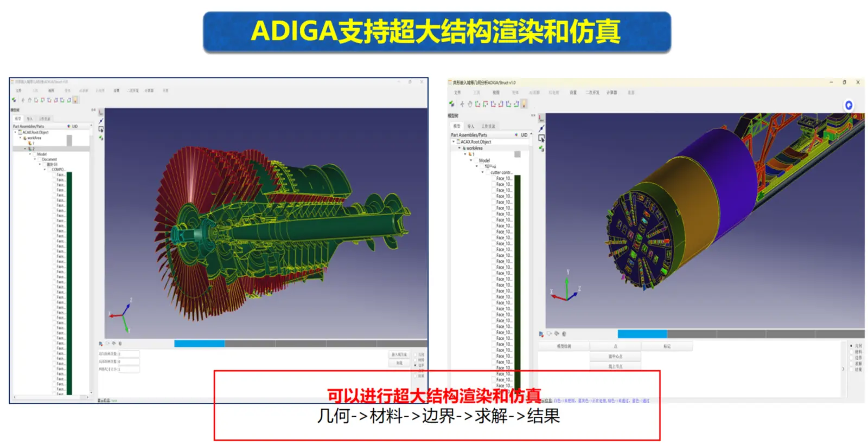Switch to 导入 tab in tunnel-machine window
Viewport: 868px width, 446px height.
[470, 126]
